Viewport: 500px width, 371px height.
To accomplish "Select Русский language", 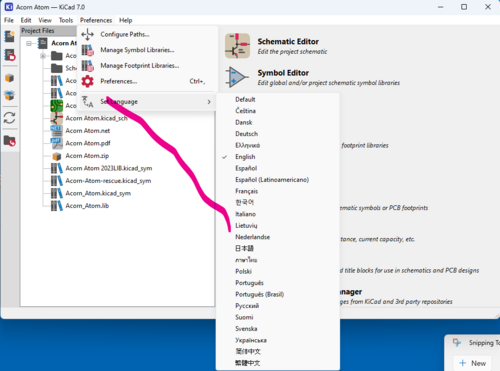I will coord(278,306).
